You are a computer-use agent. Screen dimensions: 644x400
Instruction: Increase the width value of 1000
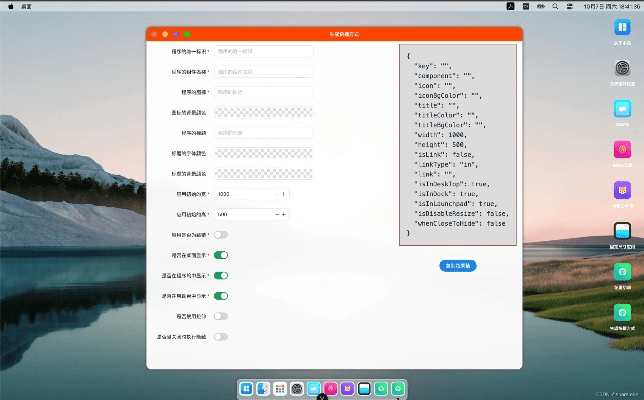284,194
